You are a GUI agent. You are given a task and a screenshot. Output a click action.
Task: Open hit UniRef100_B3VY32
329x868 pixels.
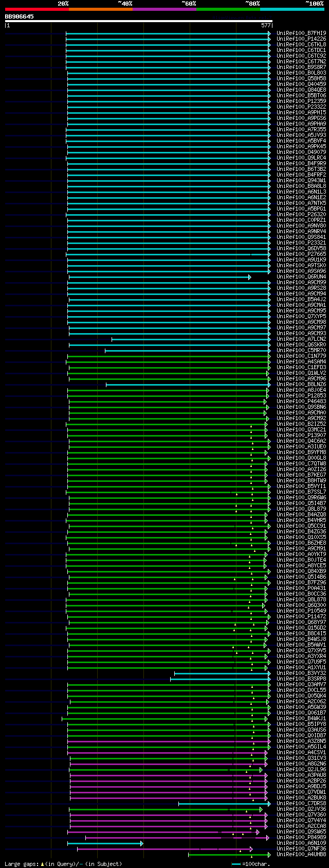pyautogui.click(x=301, y=673)
